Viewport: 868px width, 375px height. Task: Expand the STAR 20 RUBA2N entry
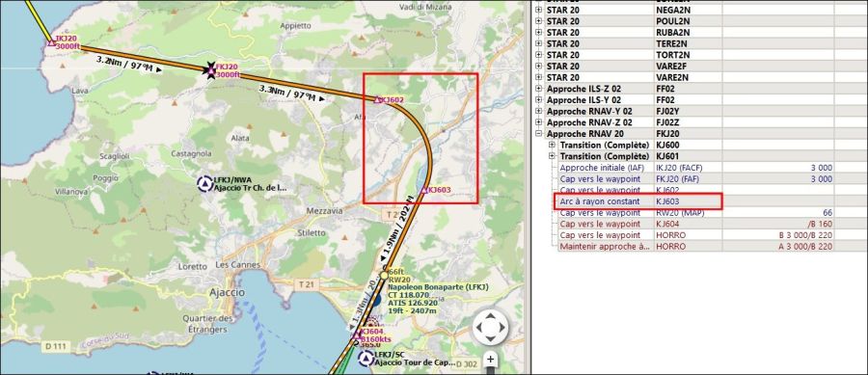538,32
